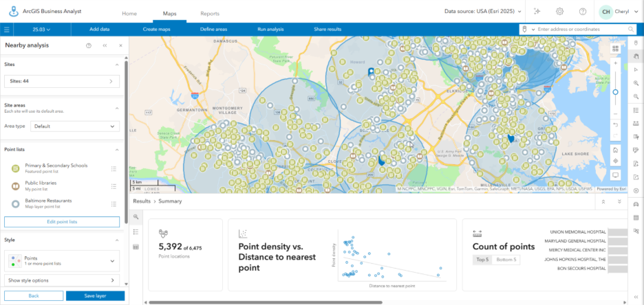
Task: Click the map zoom slider handle
Action: coord(615,92)
